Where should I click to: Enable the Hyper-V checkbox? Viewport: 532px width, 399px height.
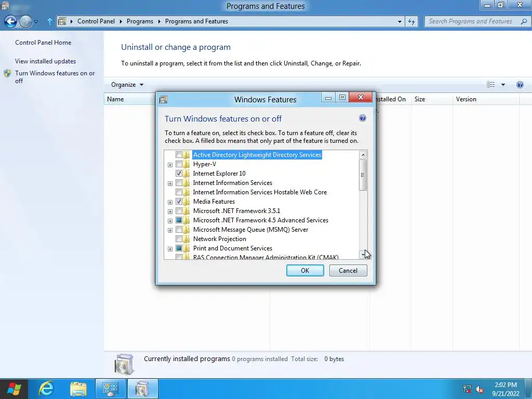coord(179,164)
